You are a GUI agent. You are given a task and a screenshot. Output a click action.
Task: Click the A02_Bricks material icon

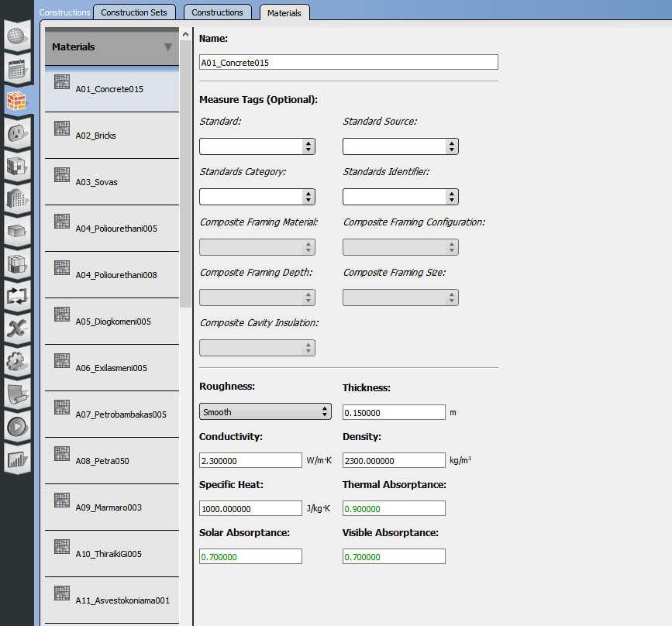[x=62, y=128]
